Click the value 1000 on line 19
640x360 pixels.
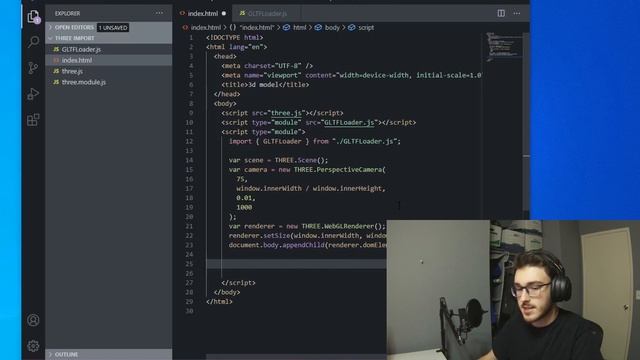[244, 207]
